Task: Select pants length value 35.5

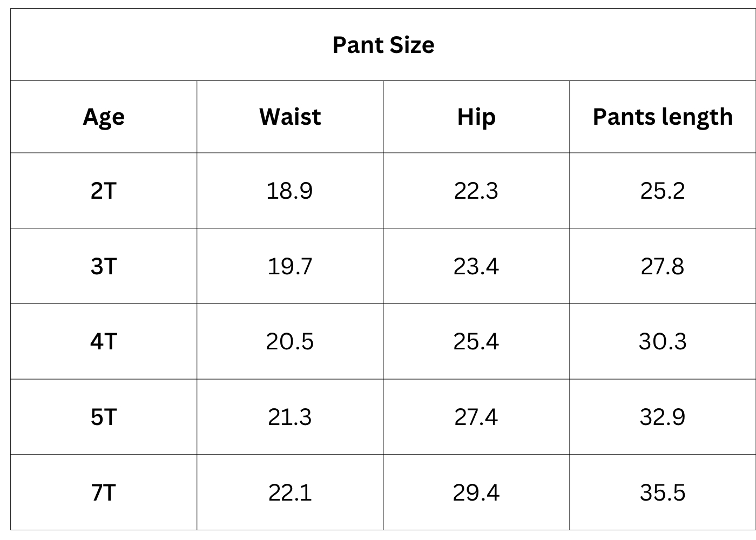Action: (x=663, y=492)
